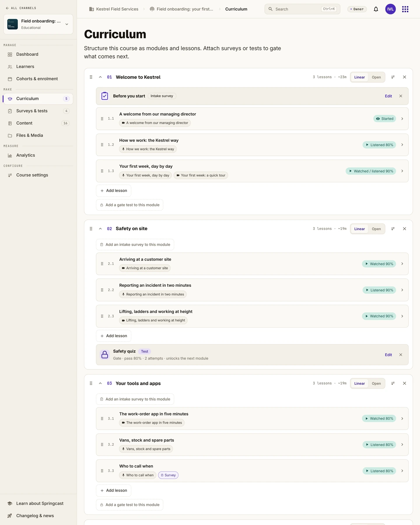
Task: Remove the Welcome to Kestrel module
Action: click(405, 77)
